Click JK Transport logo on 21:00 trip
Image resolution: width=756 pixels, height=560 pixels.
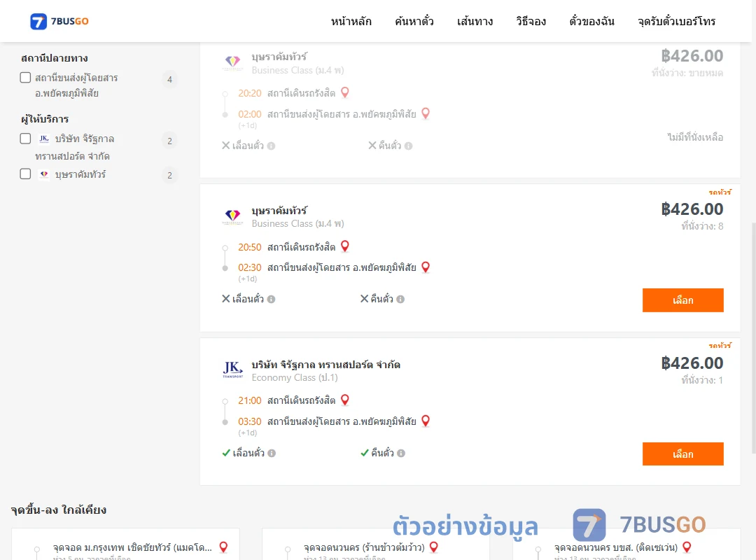pos(233,370)
